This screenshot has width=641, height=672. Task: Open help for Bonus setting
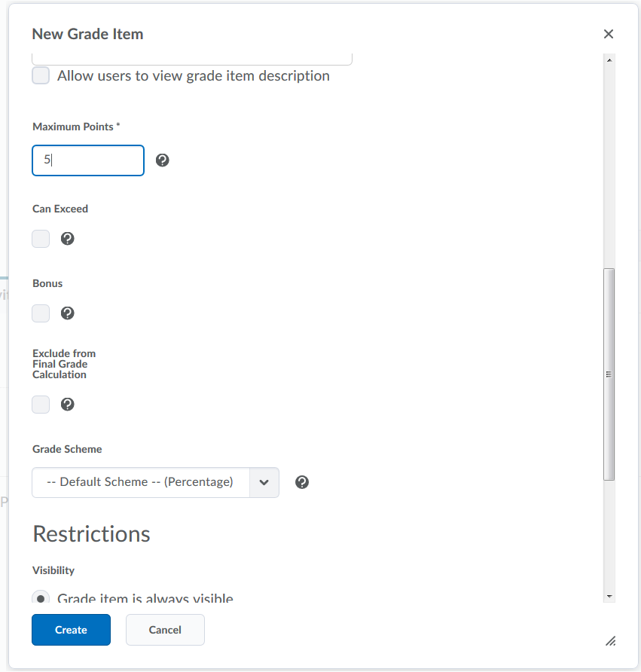(x=67, y=313)
